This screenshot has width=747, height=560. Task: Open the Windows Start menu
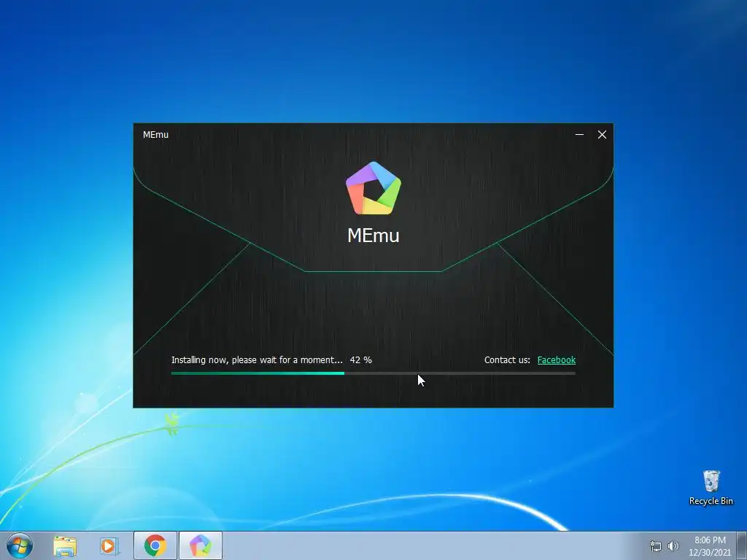click(x=20, y=545)
